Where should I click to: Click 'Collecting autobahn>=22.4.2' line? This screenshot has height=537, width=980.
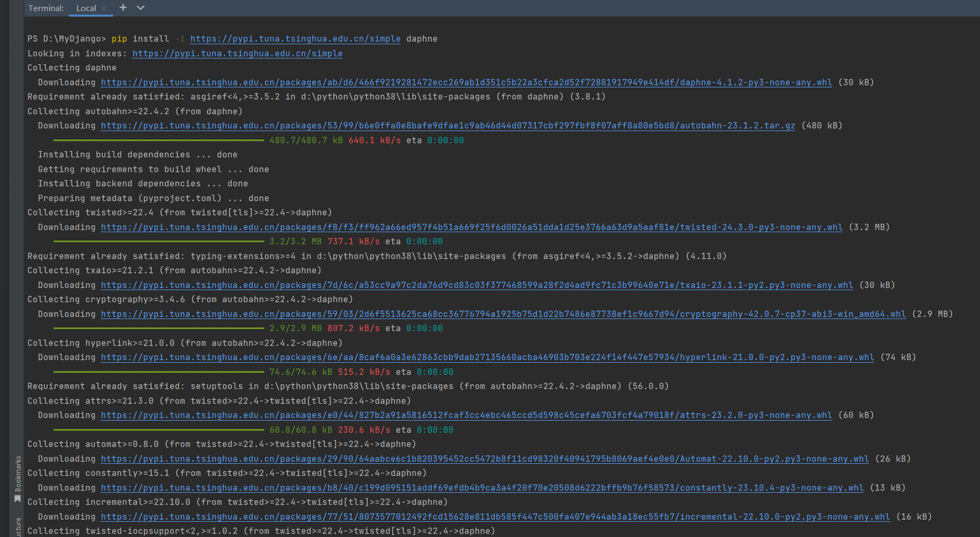[135, 112]
